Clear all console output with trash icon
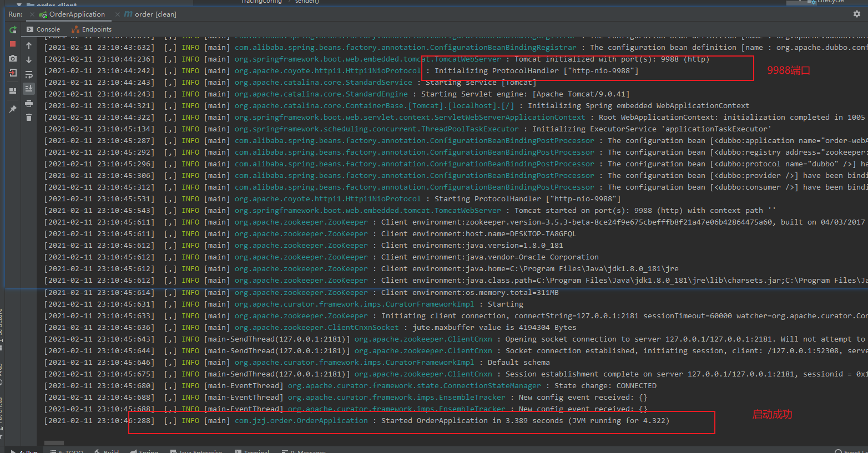The image size is (868, 453). [29, 118]
